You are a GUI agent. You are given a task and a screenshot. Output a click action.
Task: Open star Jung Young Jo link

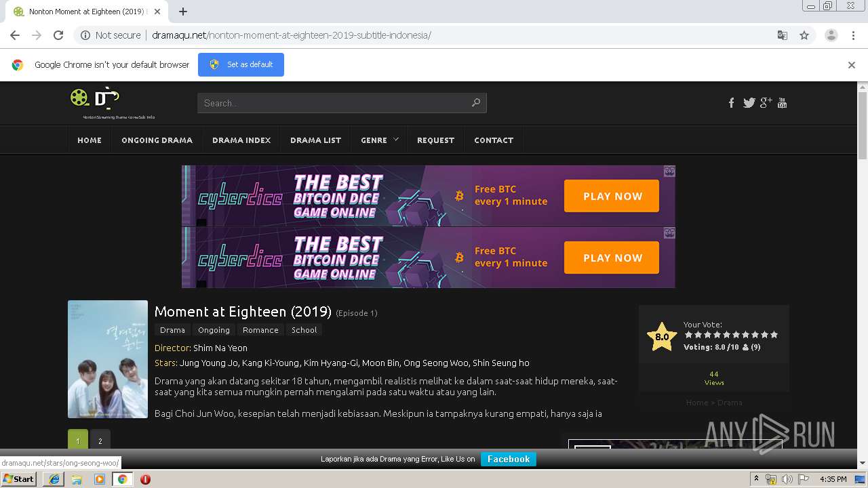209,363
